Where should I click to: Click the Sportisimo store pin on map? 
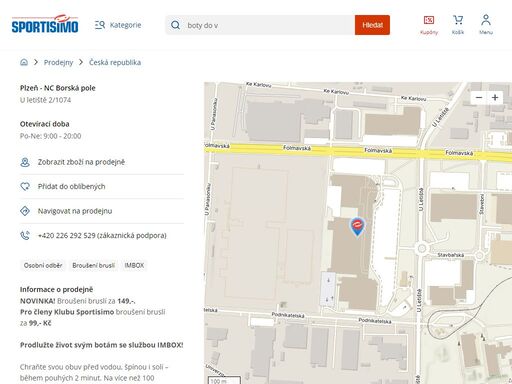tap(357, 227)
